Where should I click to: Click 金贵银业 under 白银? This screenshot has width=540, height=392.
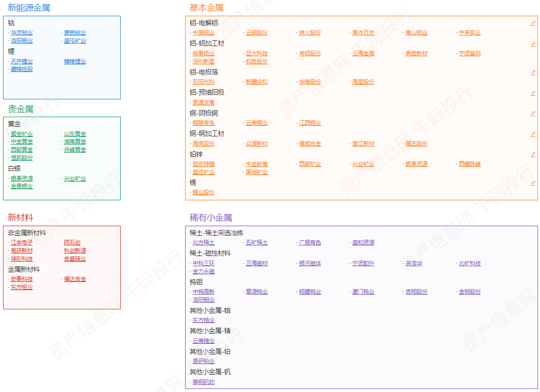tap(22, 186)
